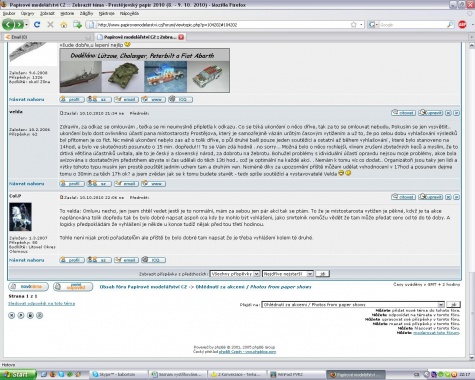Click the system tray clock
The height and width of the screenshot is (380, 475).
465,375
